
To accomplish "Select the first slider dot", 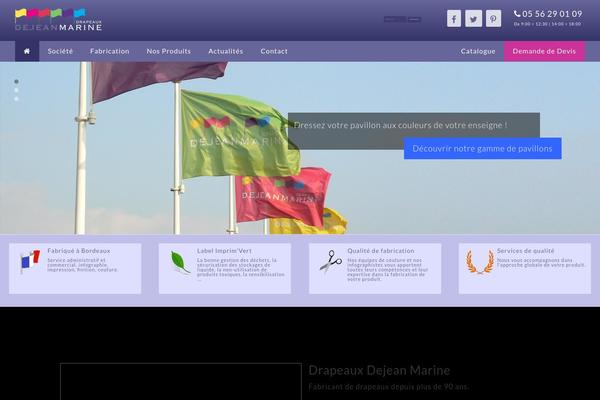I will tap(16, 82).
